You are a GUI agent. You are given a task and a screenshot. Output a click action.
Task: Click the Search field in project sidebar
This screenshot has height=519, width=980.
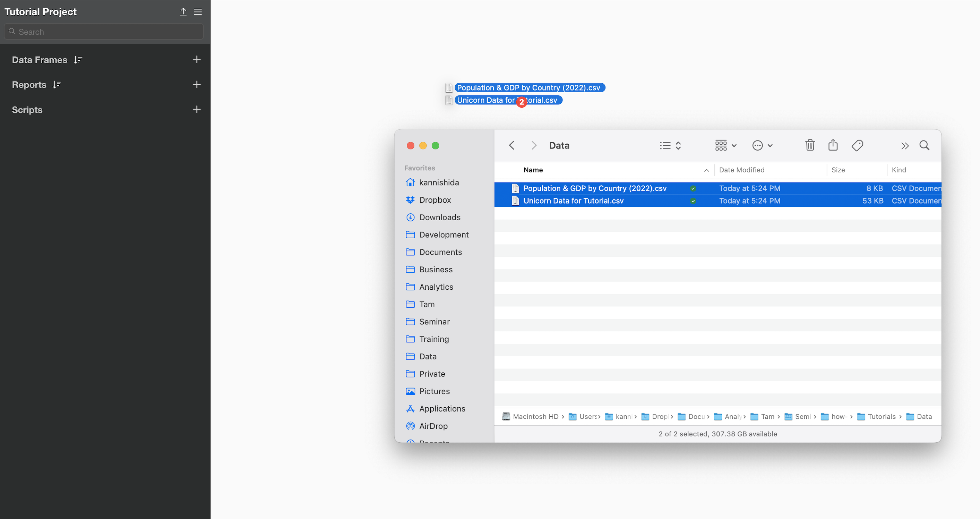[104, 32]
